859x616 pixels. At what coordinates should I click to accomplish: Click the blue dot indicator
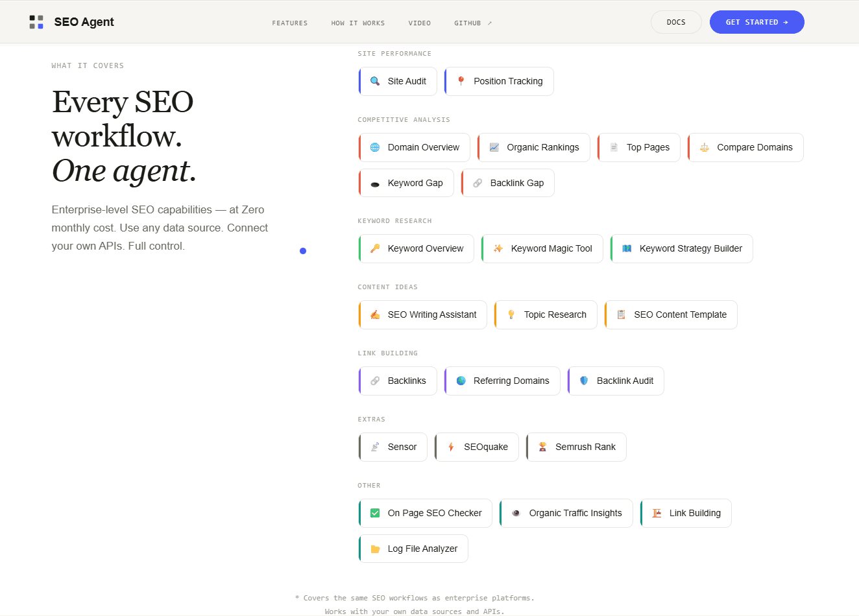[x=303, y=251]
